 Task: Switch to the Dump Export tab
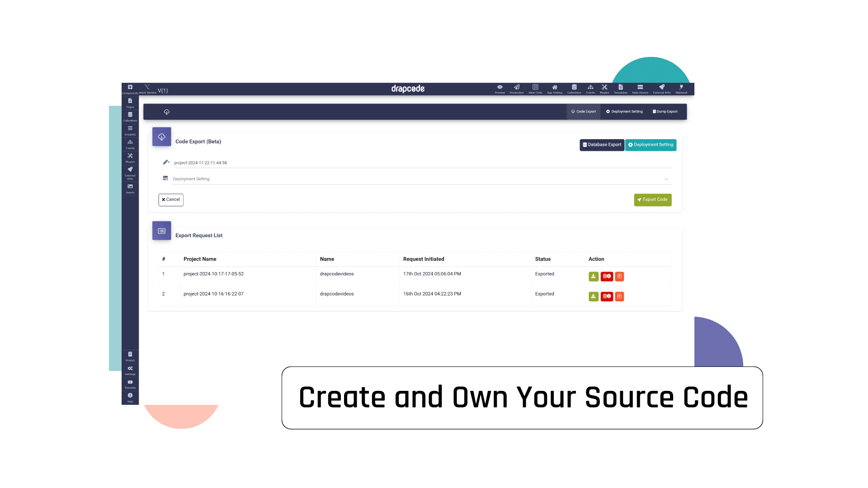click(665, 112)
